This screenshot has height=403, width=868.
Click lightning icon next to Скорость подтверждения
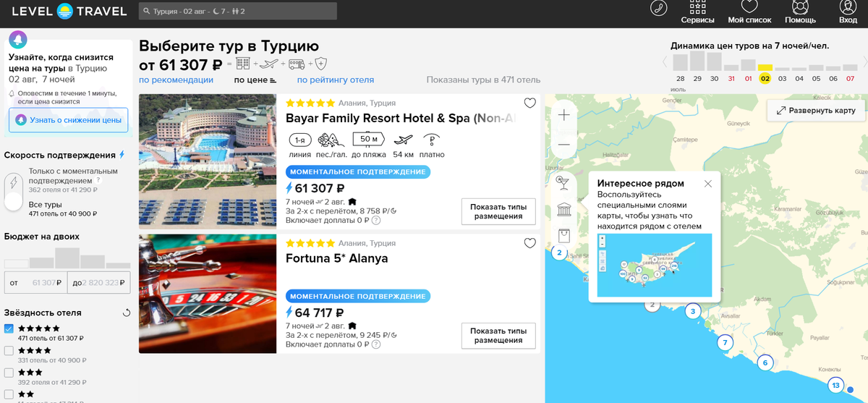[122, 155]
